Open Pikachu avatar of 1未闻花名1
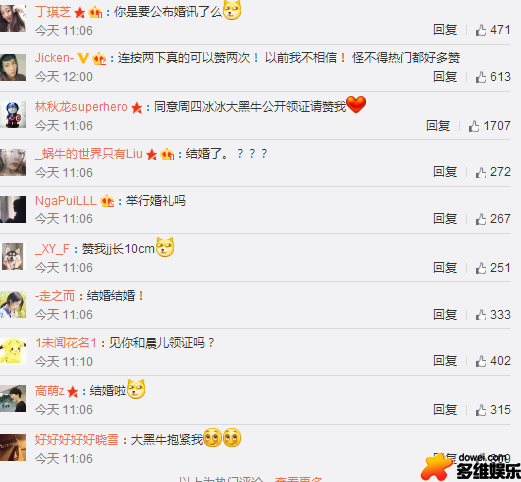The image size is (521, 482). [13, 351]
